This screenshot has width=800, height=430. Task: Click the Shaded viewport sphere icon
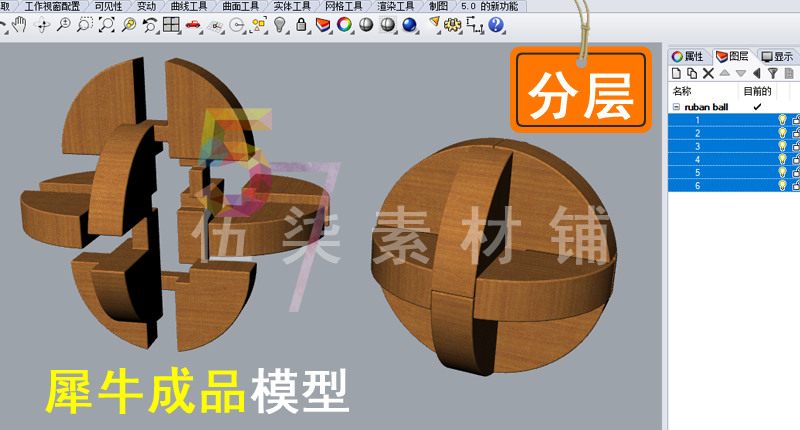366,24
